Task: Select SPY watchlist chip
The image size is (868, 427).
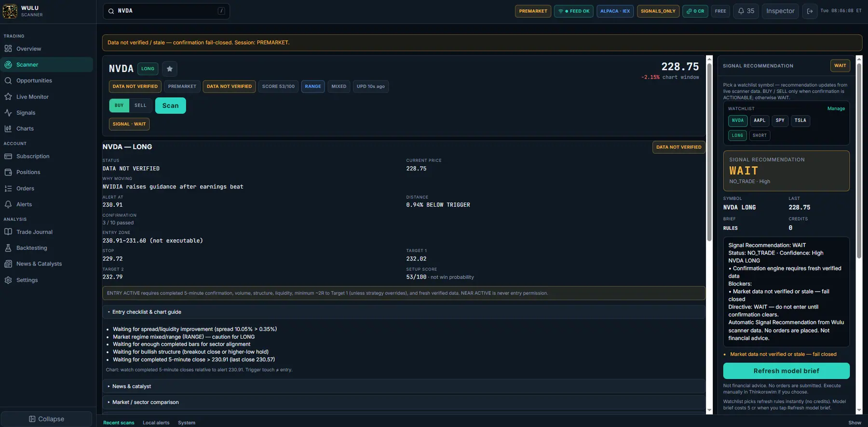Action: (780, 120)
